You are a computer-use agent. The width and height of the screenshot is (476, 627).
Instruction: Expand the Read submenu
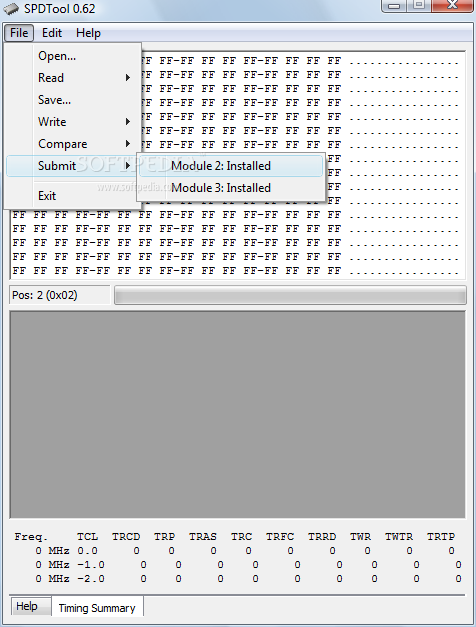point(73,78)
